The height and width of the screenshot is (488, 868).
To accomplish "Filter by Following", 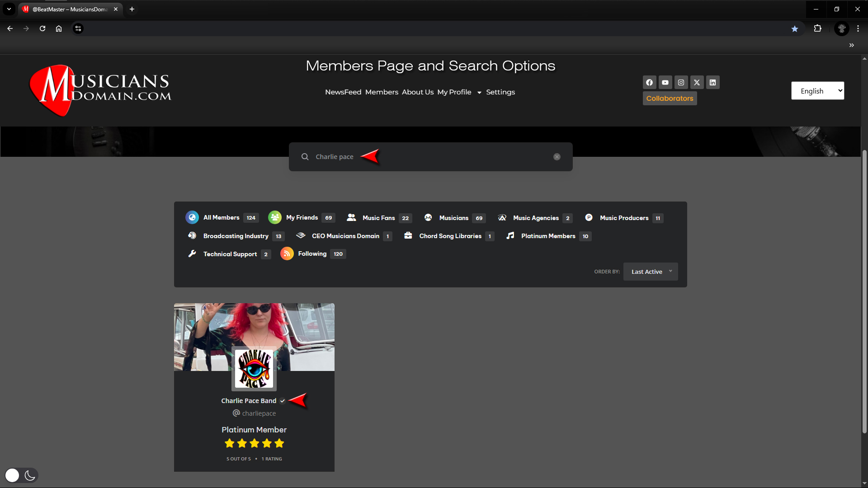I will coord(313,254).
